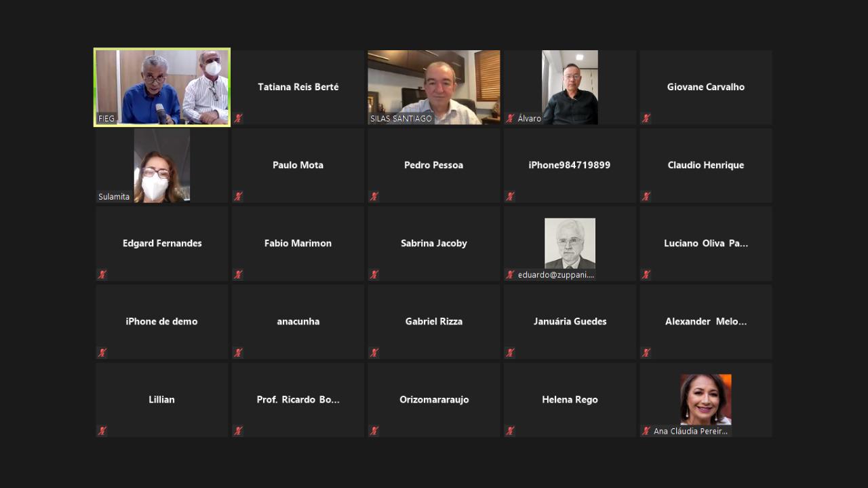
Task: Click the muted mic icon on Orizomararaujo's tile
Action: click(x=374, y=430)
